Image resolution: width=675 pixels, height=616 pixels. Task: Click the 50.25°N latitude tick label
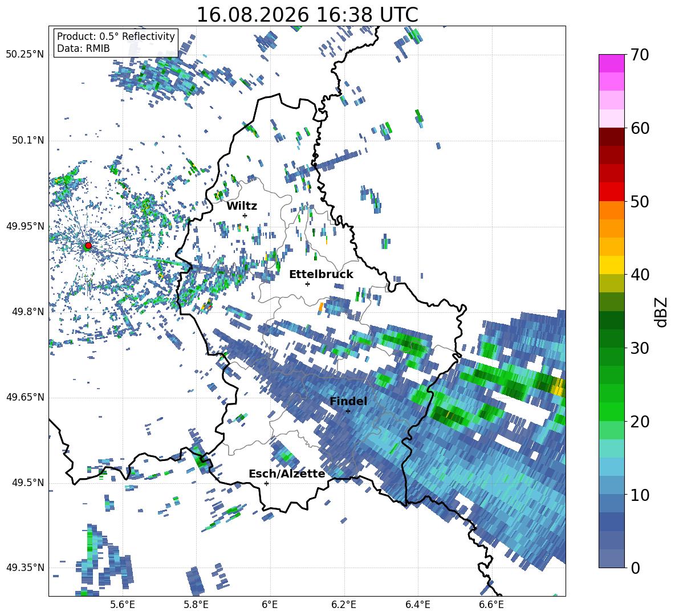click(25, 55)
